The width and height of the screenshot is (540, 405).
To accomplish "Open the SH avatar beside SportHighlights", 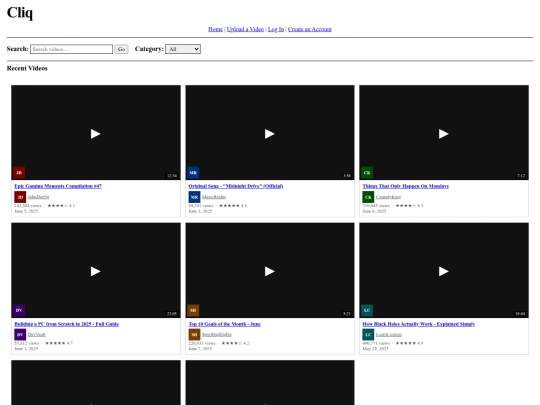I will pyautogui.click(x=194, y=334).
